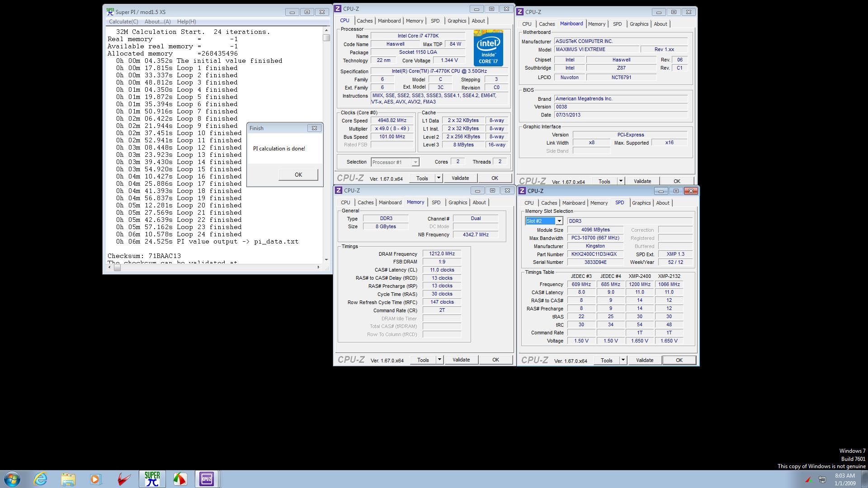Click the Command Rate (CR) 2T value

tap(442, 310)
